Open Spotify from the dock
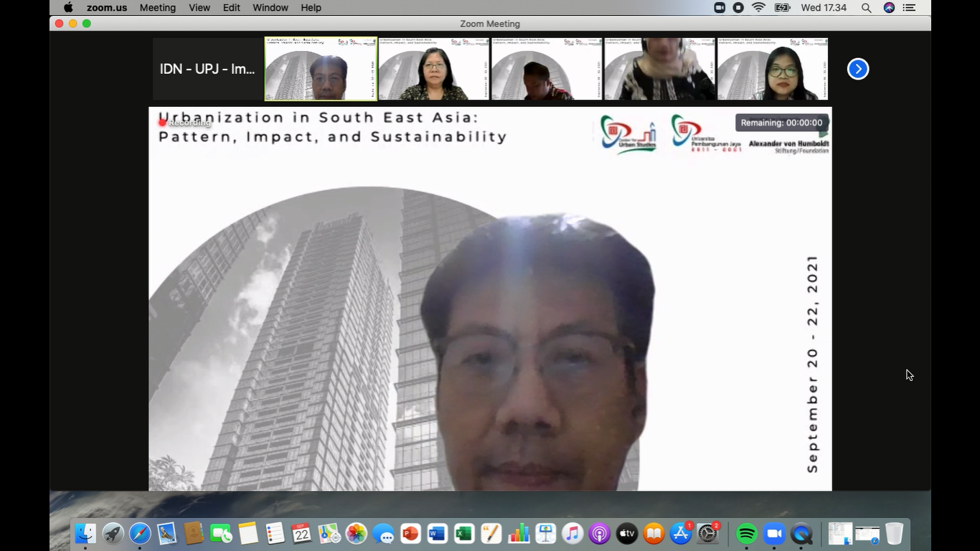This screenshot has height=551, width=980. [x=747, y=533]
